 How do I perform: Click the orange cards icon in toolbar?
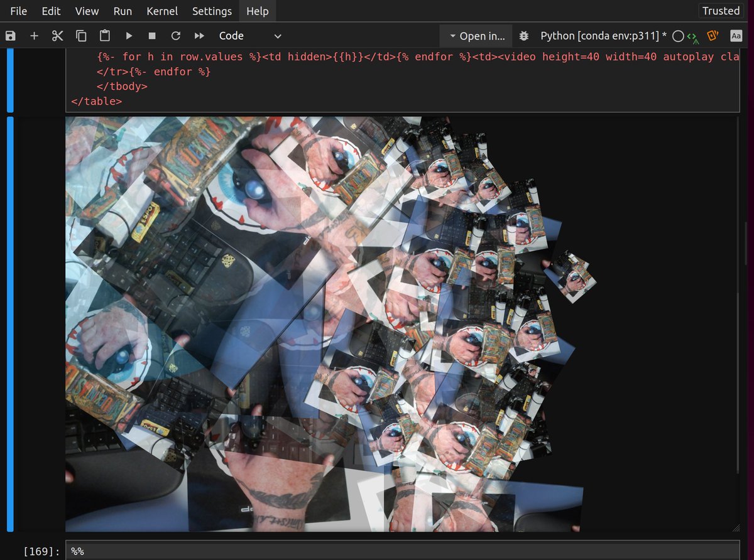point(713,36)
